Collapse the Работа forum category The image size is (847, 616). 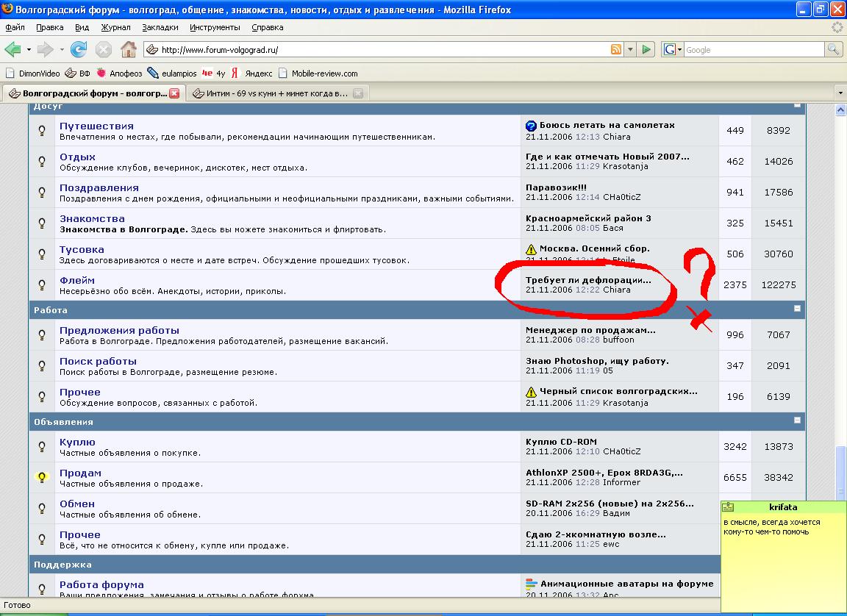tap(797, 309)
